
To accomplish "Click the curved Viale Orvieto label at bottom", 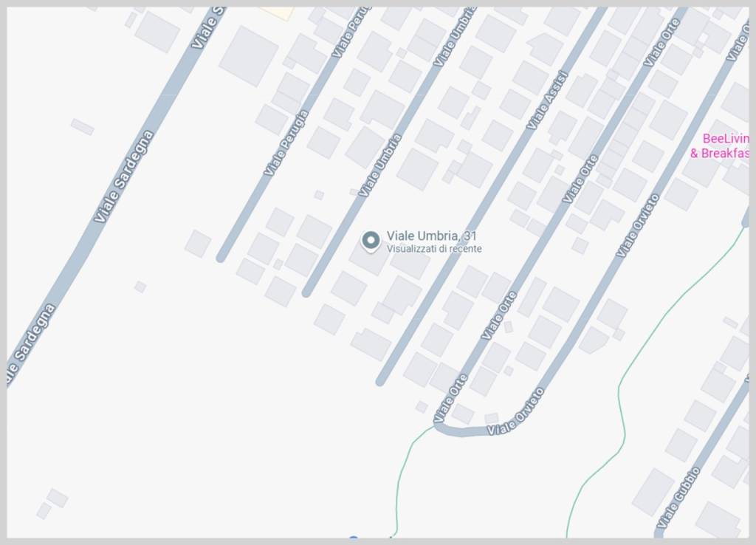I will [515, 412].
